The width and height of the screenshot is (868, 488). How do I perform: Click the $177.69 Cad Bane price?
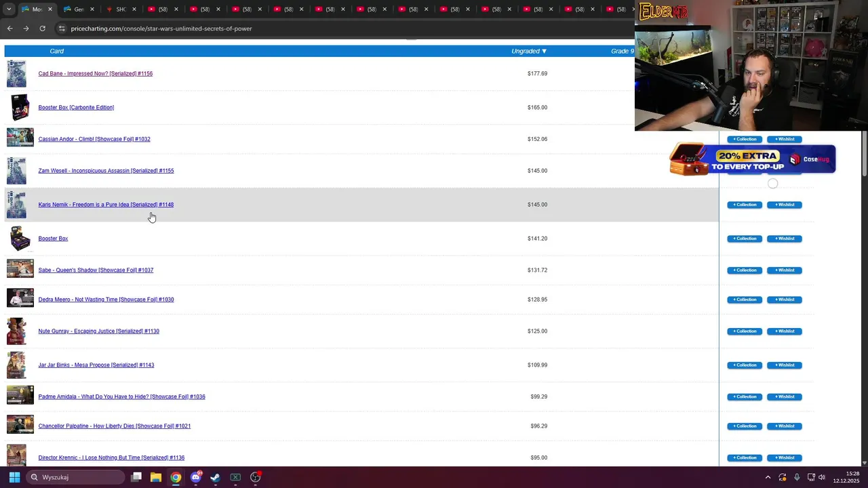tap(537, 73)
